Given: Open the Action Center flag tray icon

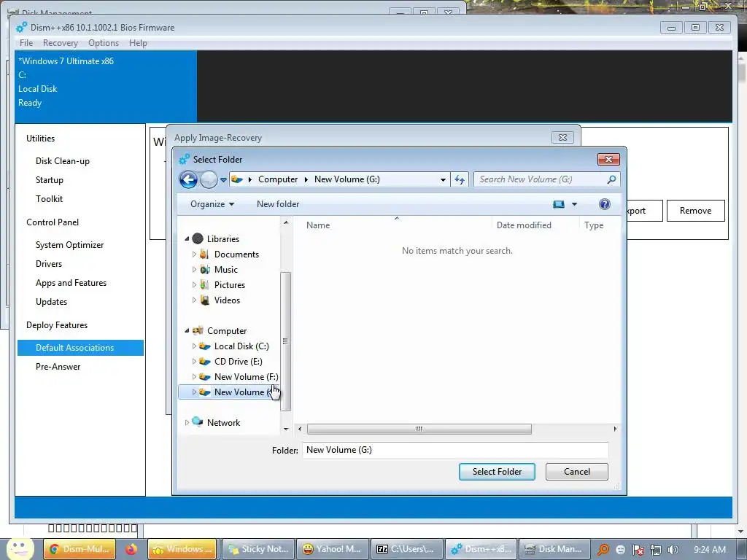Looking at the screenshot, I should [638, 550].
